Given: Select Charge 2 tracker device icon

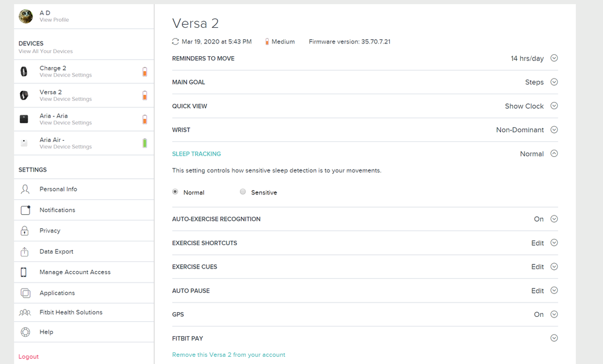Looking at the screenshot, I should tap(24, 71).
